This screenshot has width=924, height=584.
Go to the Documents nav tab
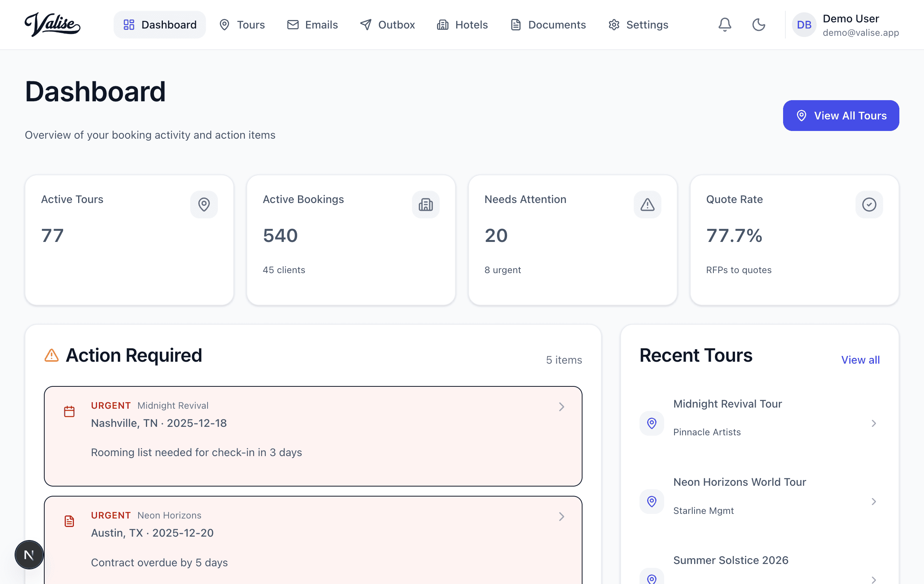click(x=548, y=25)
